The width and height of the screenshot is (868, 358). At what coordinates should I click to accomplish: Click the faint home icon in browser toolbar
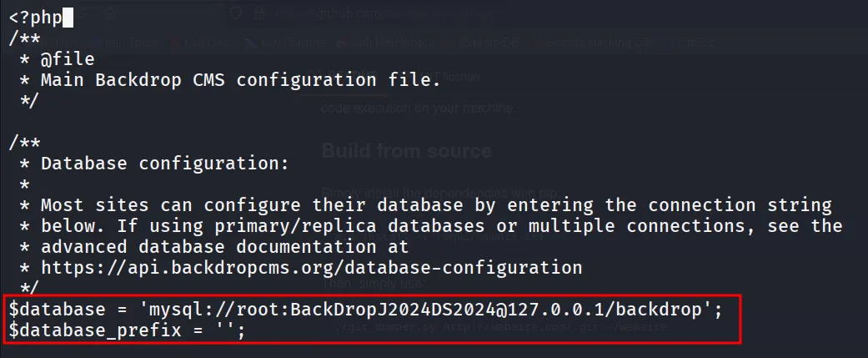pyautogui.click(x=109, y=14)
